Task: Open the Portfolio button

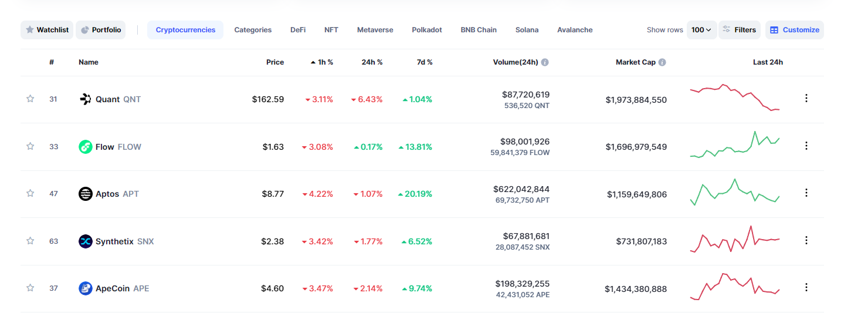Action: (101, 30)
